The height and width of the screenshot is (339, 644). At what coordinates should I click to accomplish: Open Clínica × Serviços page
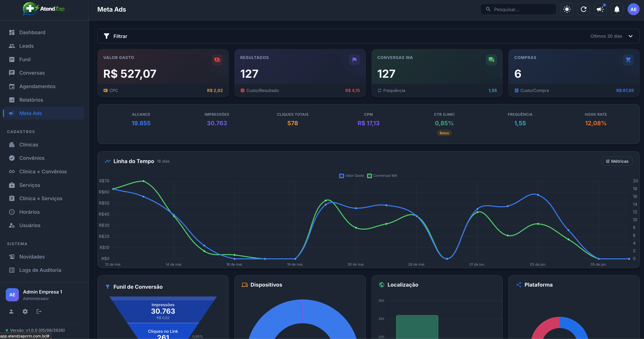point(44,198)
